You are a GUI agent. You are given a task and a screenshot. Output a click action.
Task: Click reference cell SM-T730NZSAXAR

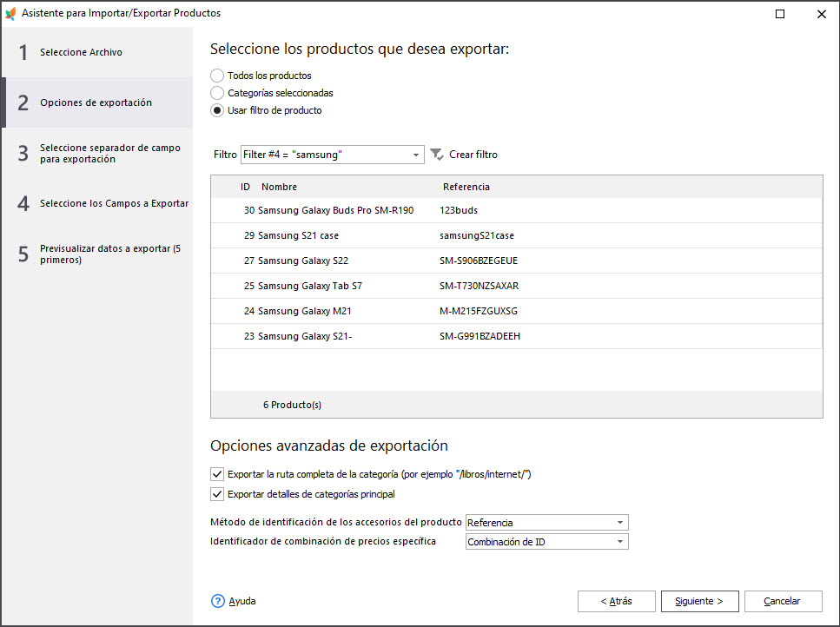click(479, 286)
